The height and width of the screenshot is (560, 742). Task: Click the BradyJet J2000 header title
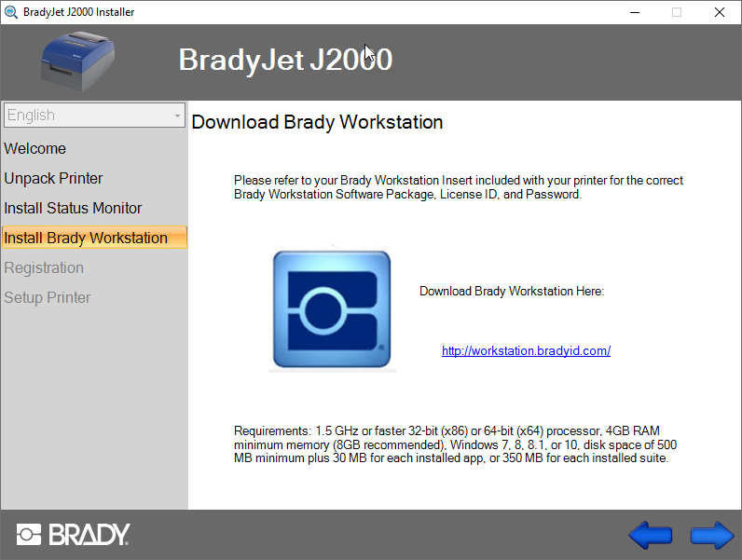285,60
